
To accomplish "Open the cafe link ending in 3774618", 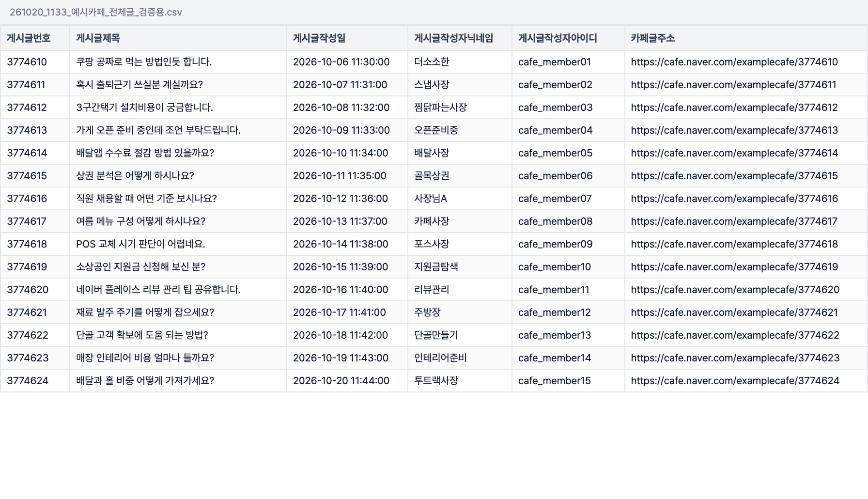I will click(734, 244).
